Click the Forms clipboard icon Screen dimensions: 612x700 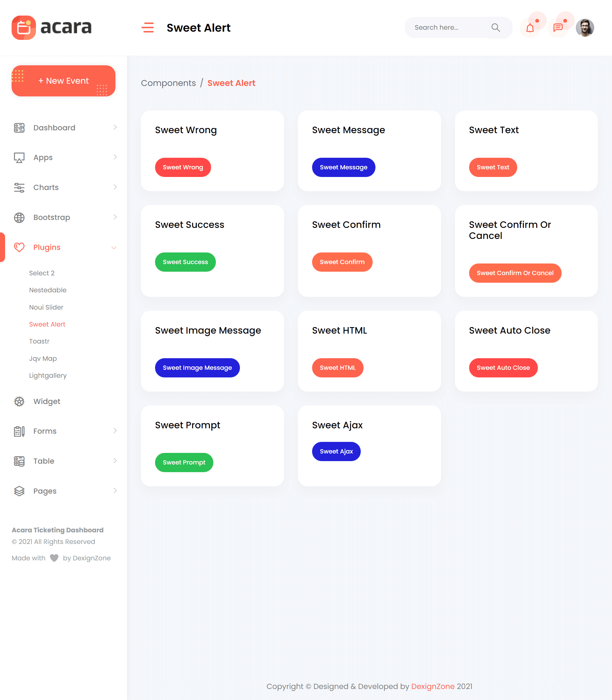click(19, 431)
